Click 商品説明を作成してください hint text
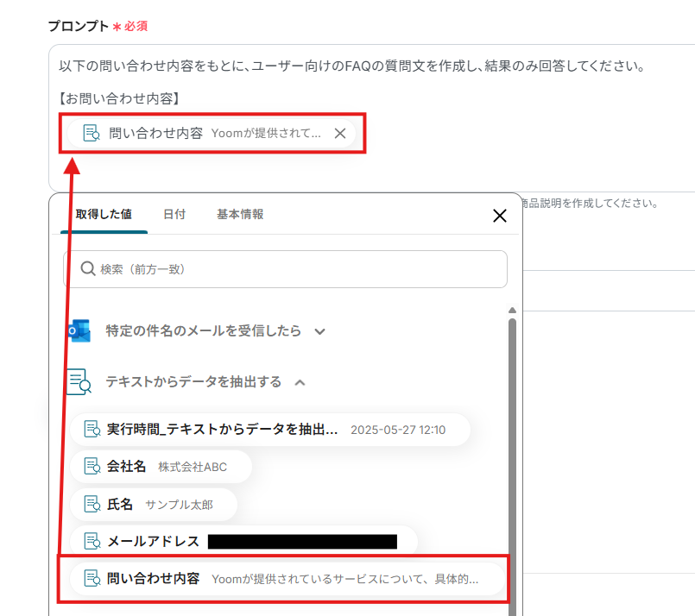The height and width of the screenshot is (616, 695). (590, 204)
